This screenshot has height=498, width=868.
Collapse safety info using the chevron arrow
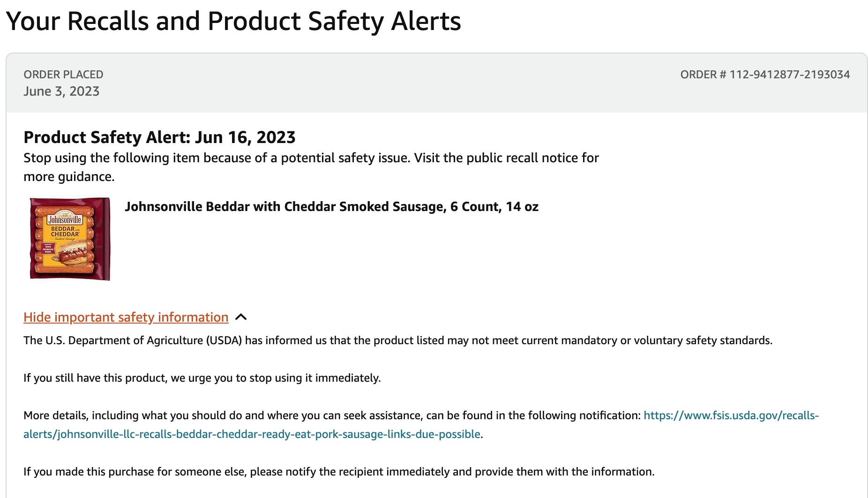[x=241, y=317]
